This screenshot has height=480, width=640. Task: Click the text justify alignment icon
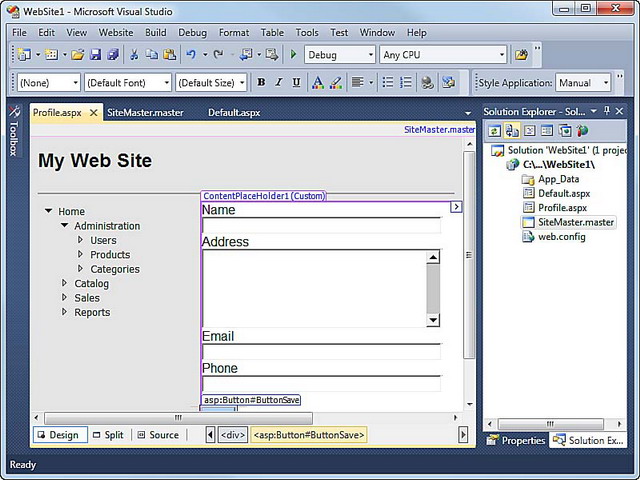[x=358, y=82]
